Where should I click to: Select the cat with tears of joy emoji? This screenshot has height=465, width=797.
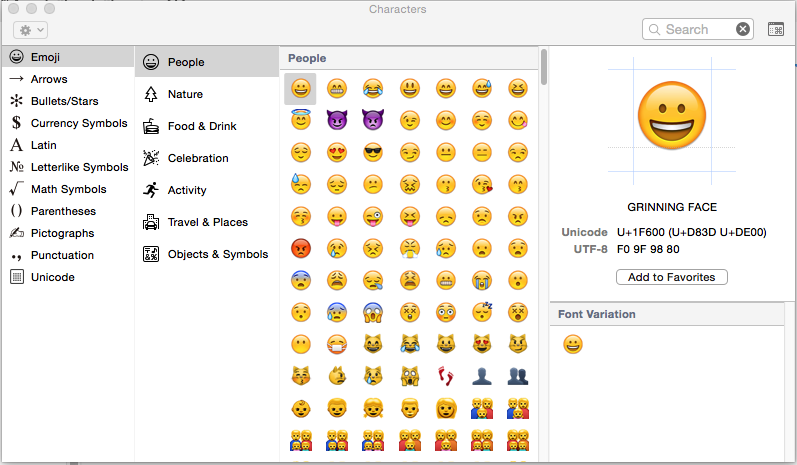click(410, 345)
